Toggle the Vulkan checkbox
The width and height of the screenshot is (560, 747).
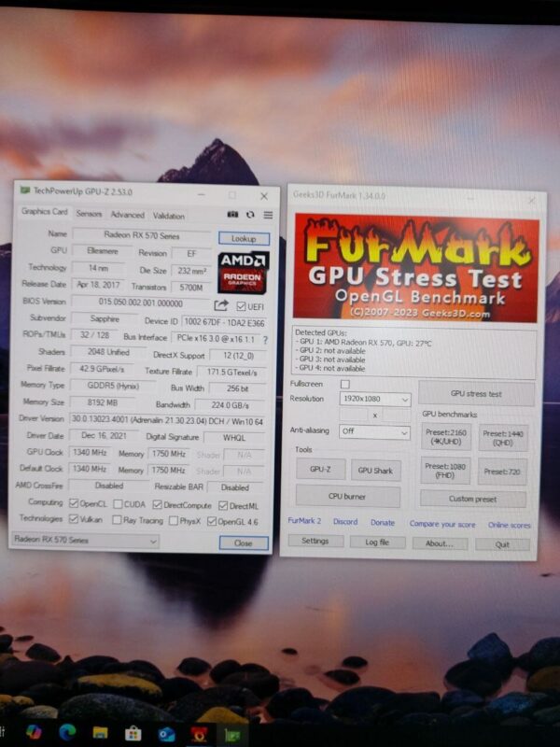click(x=74, y=519)
